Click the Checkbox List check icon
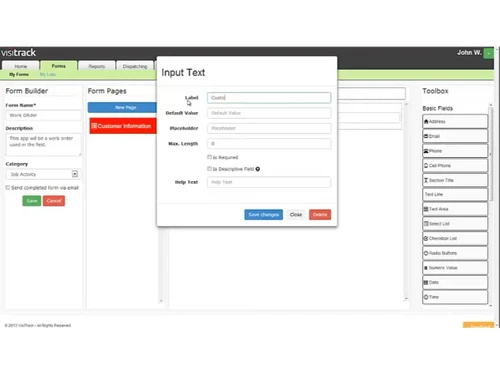 426,238
